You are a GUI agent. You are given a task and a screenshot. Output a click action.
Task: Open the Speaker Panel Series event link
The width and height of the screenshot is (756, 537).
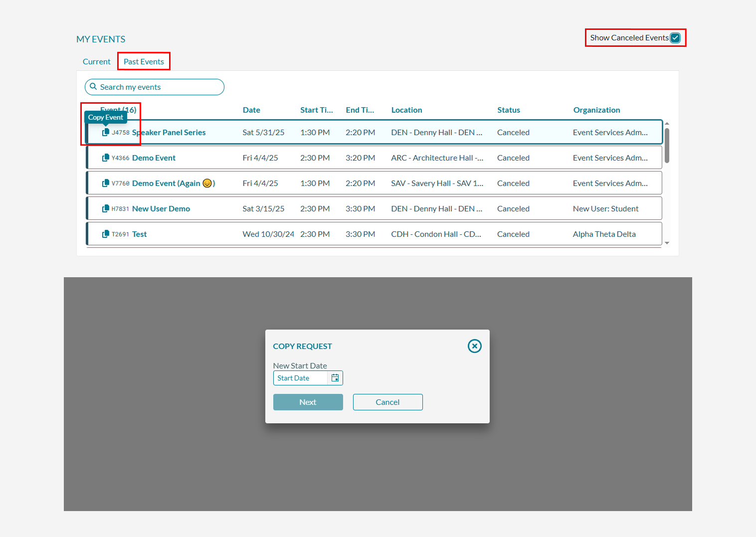coord(169,133)
